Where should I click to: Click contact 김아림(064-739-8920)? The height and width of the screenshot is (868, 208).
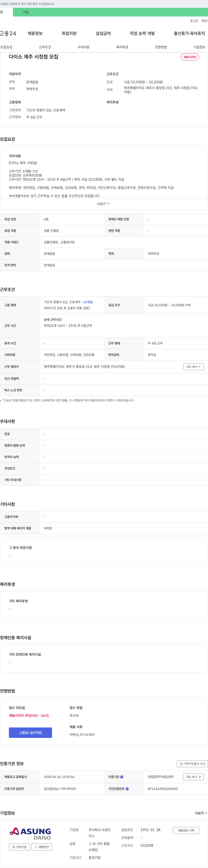(60, 789)
